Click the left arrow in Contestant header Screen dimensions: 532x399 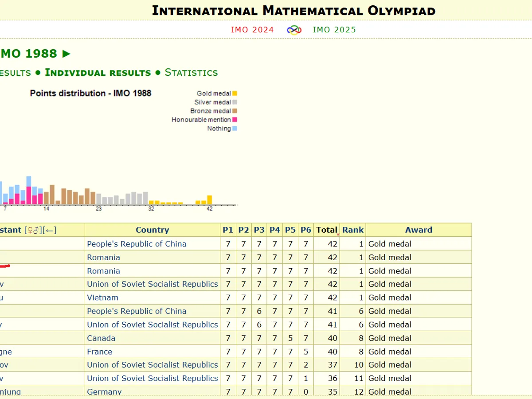[50, 230]
